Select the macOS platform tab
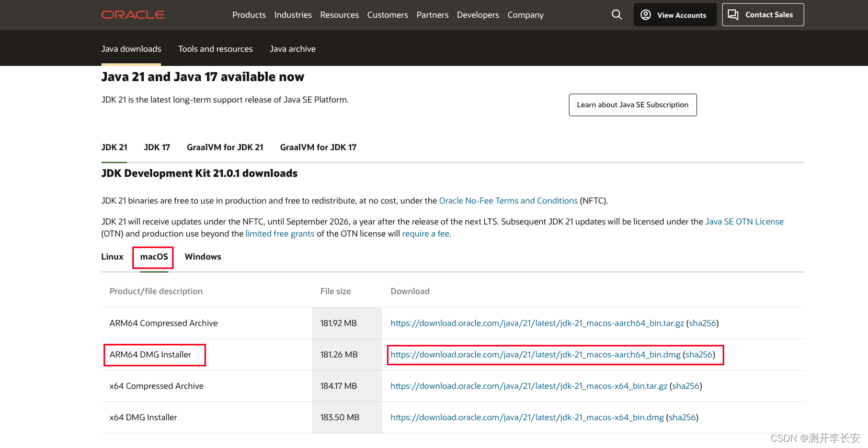Screen dimensions: 868x448 154,256
